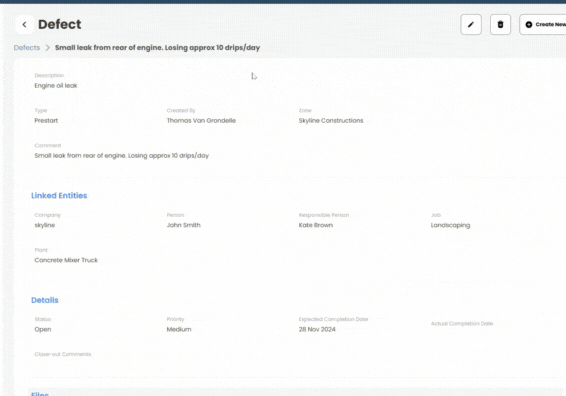
Task: Click the 'Actual Completion Date' label
Action: click(x=462, y=323)
